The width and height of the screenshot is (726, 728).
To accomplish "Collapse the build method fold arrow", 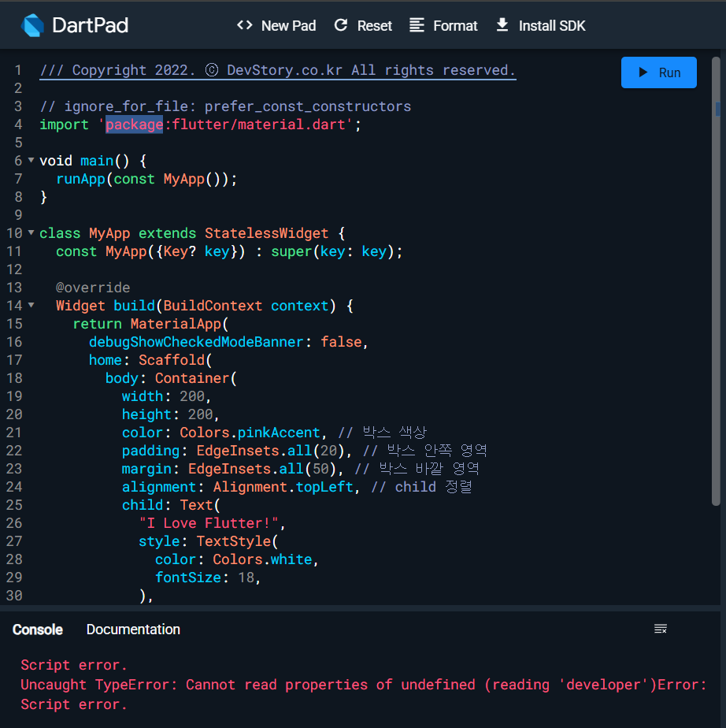I will click(31, 305).
